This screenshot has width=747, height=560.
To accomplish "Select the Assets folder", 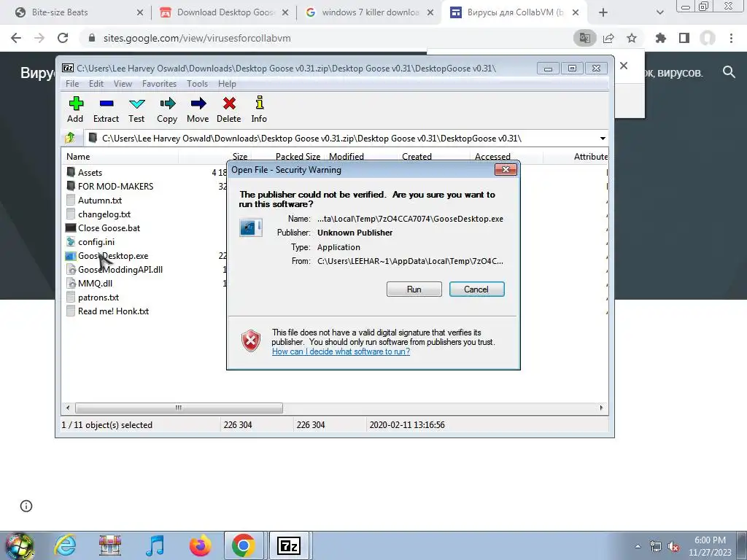I will click(x=84, y=172).
